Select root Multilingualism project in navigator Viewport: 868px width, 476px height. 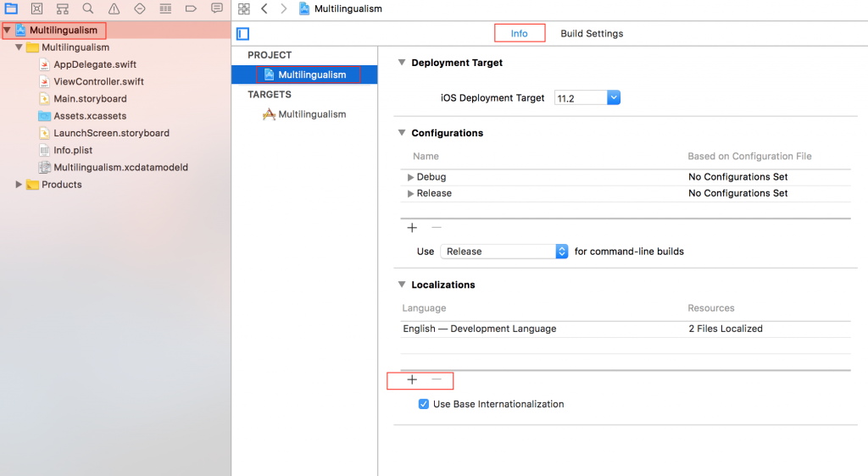click(64, 30)
